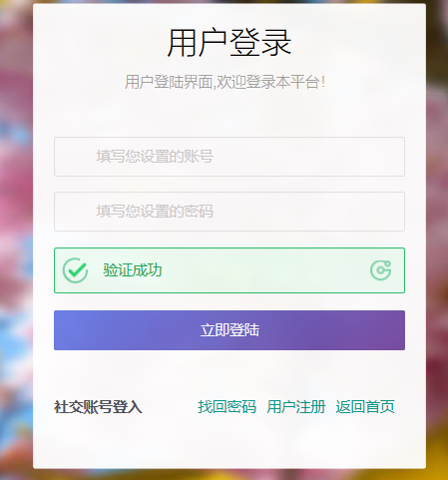
Task: Open the 找回密码 recover password link
Action: 226,406
